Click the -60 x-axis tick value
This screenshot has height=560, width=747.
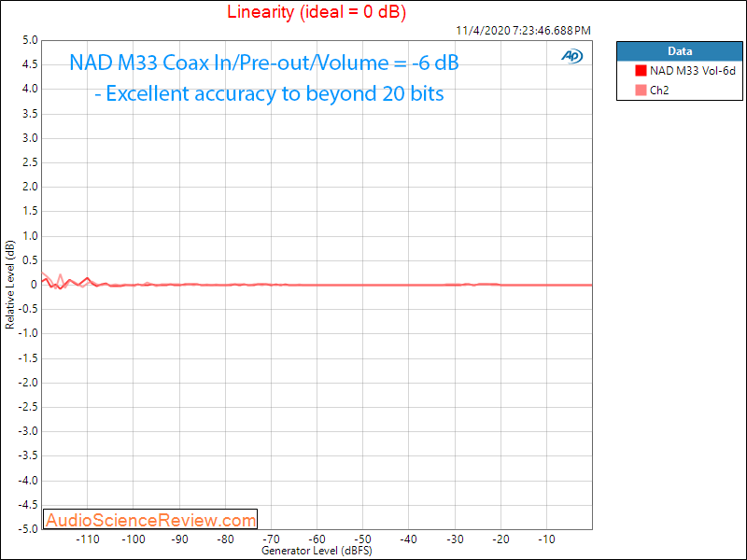pos(317,539)
